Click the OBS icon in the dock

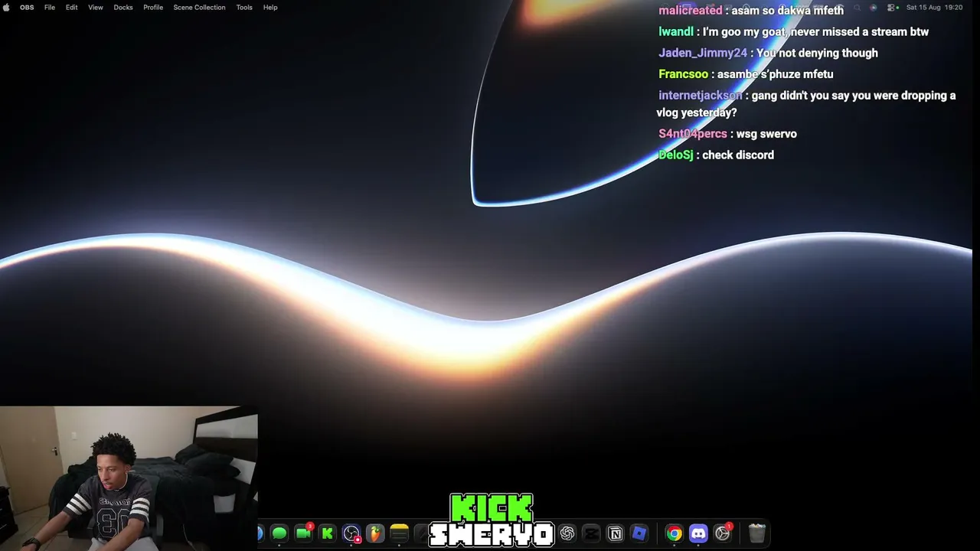[351, 533]
